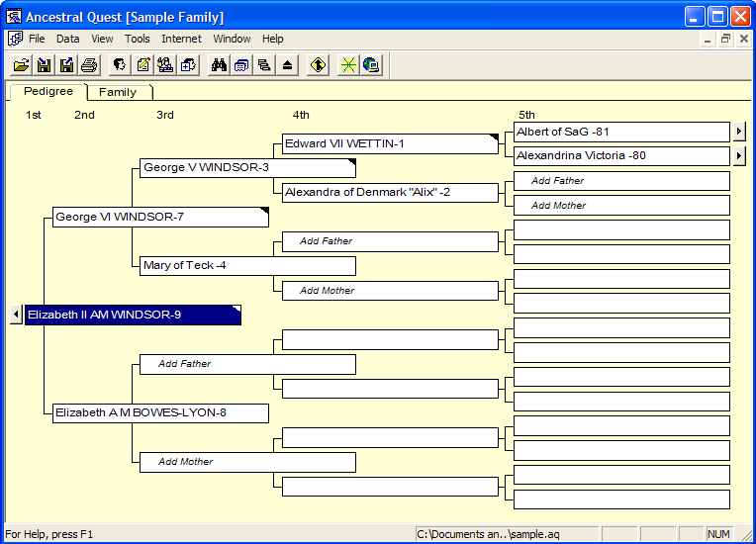
Task: Maximize the Ancestral Quest window
Action: 717,17
